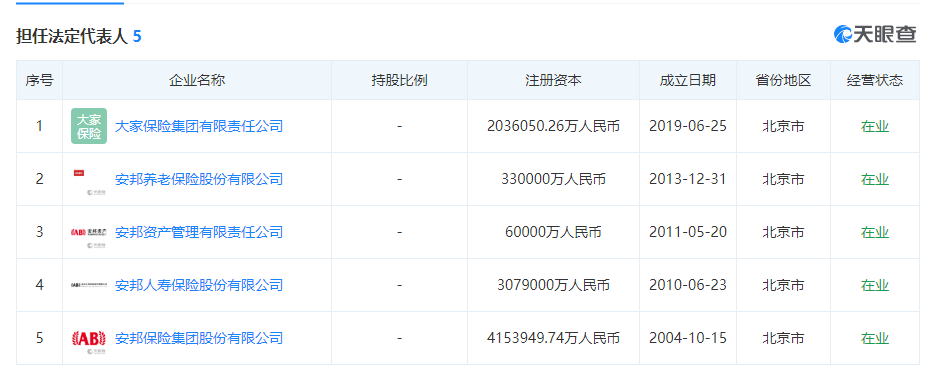The height and width of the screenshot is (369, 934).
Task: Click the 企业名称 column header
Action: point(197,80)
